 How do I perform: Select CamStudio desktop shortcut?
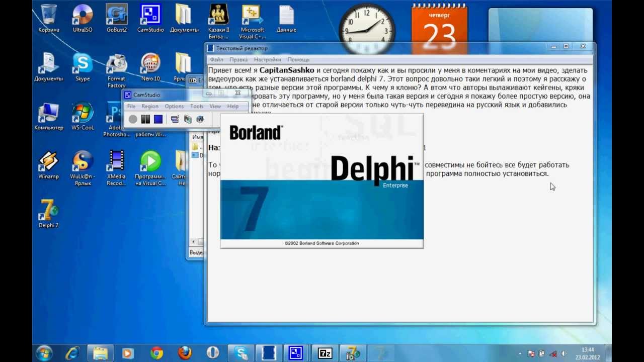[x=150, y=19]
